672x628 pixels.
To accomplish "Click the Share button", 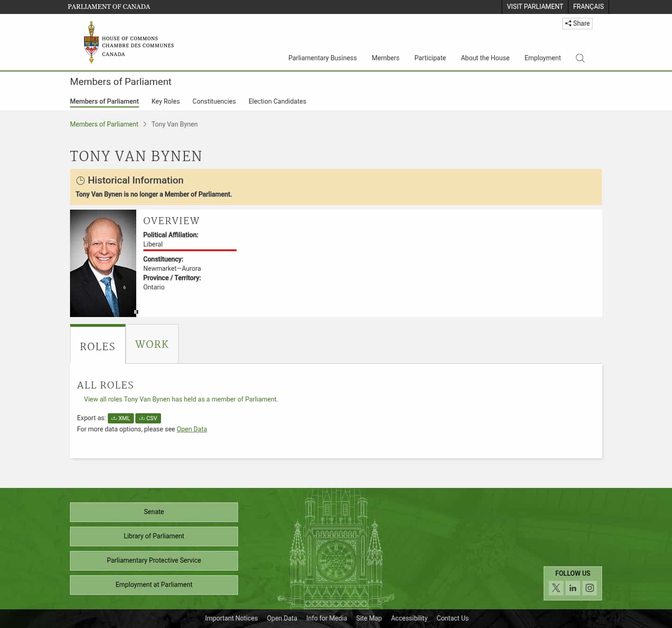I will tap(577, 23).
